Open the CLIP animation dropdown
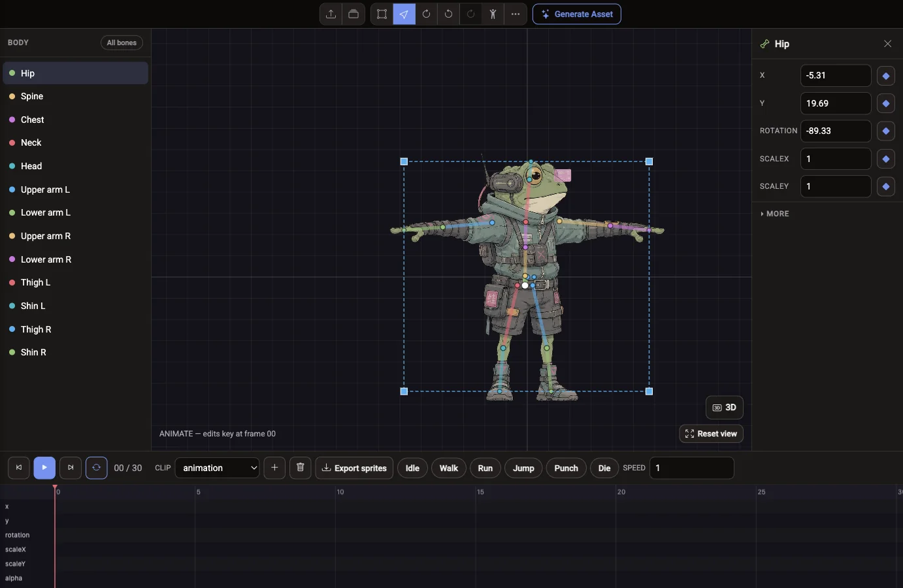This screenshot has height=588, width=903. [x=218, y=468]
